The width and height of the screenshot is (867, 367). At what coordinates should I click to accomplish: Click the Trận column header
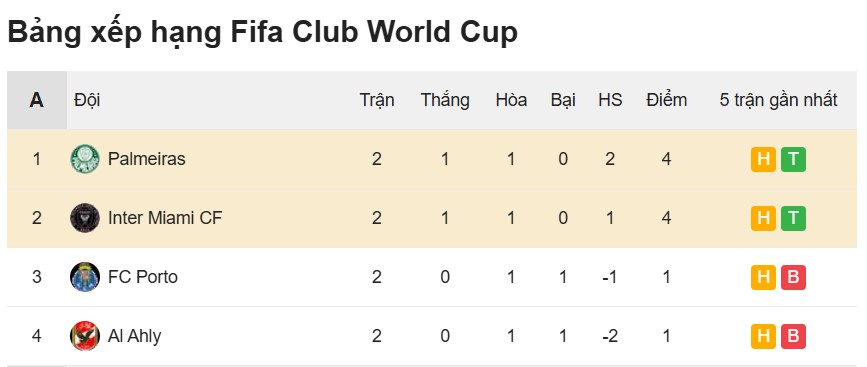tap(377, 100)
